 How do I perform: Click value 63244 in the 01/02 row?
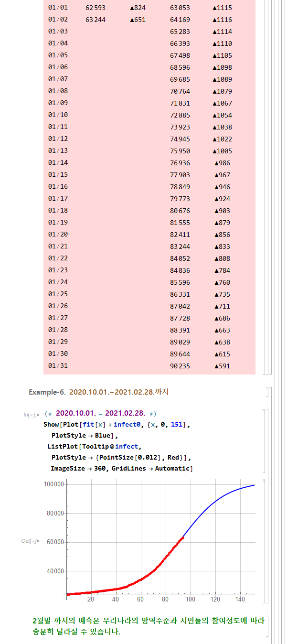(96, 20)
